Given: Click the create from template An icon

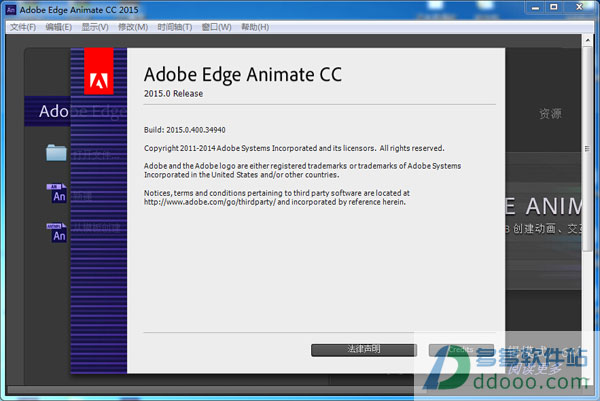Looking at the screenshot, I should [x=57, y=233].
